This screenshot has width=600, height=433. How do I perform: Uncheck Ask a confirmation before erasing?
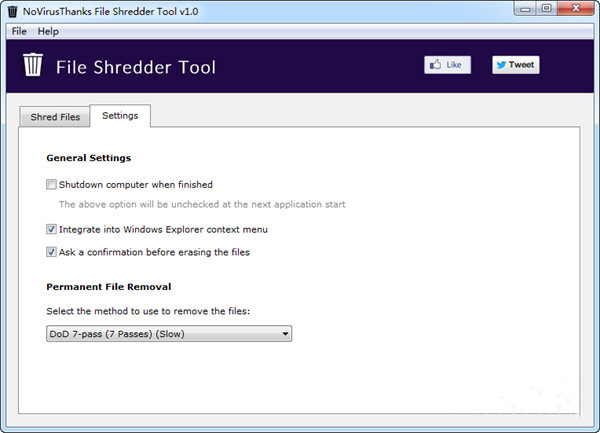(x=51, y=252)
